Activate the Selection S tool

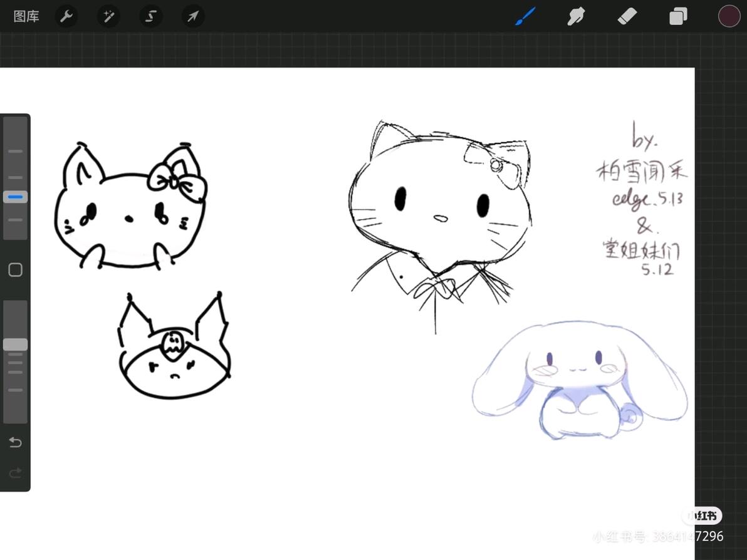tap(150, 17)
